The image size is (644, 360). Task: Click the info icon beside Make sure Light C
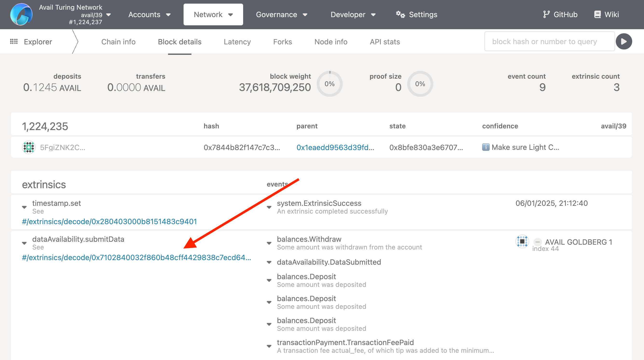click(486, 147)
